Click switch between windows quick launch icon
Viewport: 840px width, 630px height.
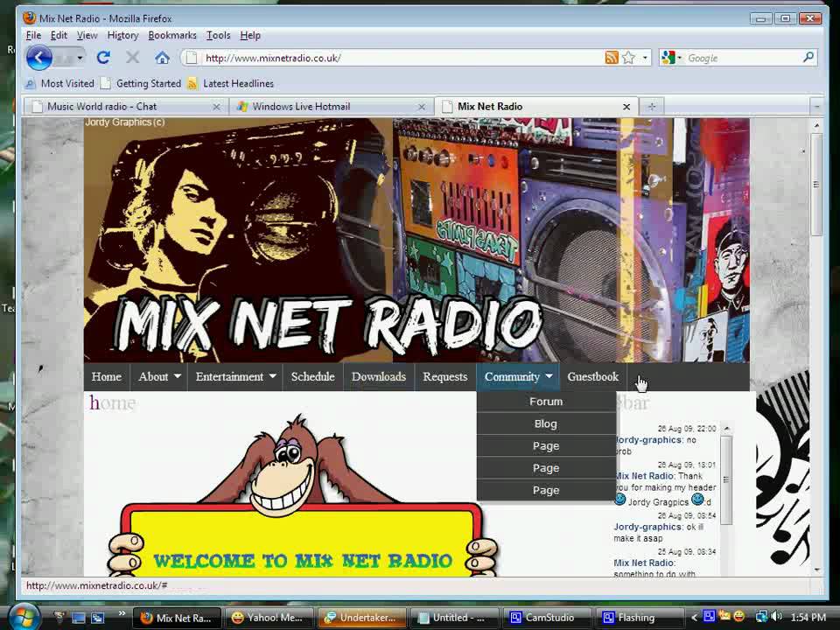(x=97, y=618)
